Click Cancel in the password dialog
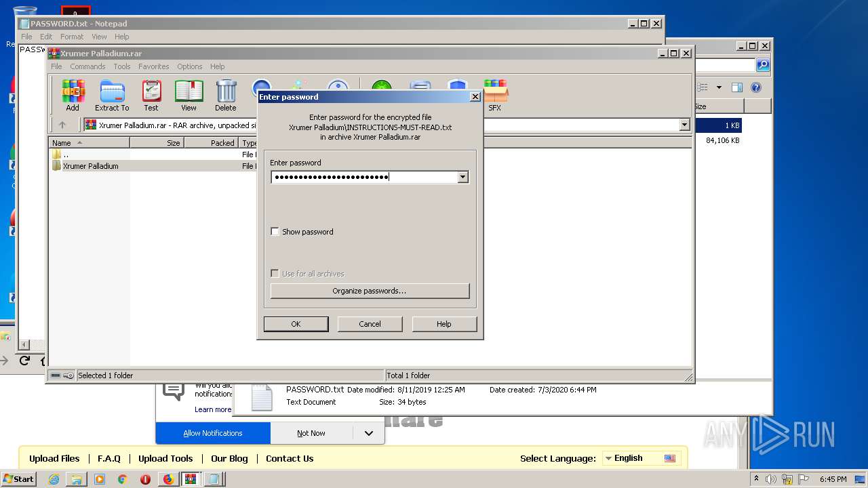Screen dimensions: 868x488 (x=370, y=324)
